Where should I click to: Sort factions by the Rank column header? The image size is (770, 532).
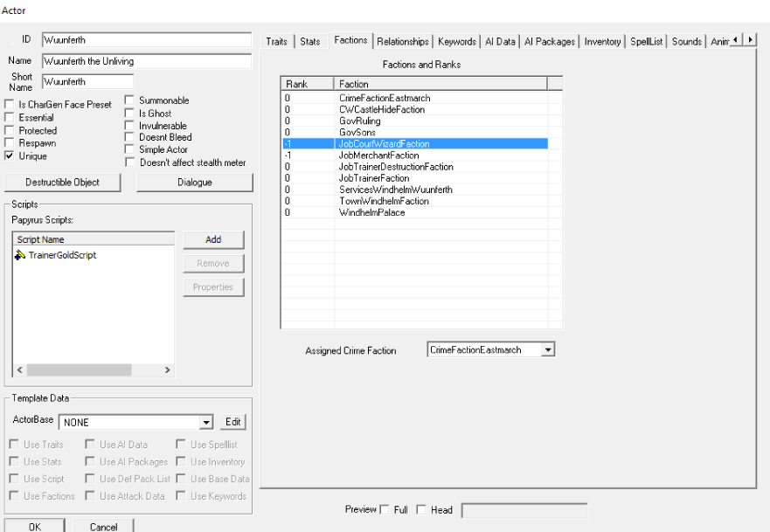tap(308, 84)
